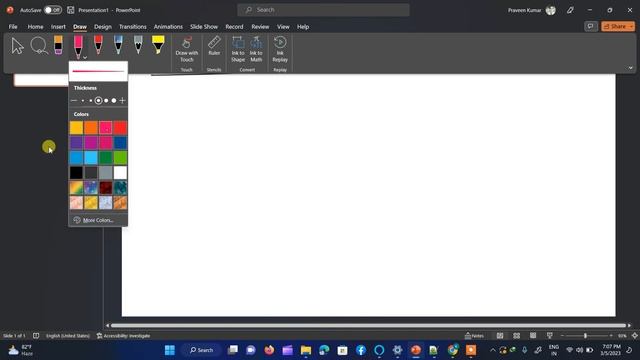Decrease pen thickness with minus button
Viewport: 640px width, 360px height.
tap(74, 100)
